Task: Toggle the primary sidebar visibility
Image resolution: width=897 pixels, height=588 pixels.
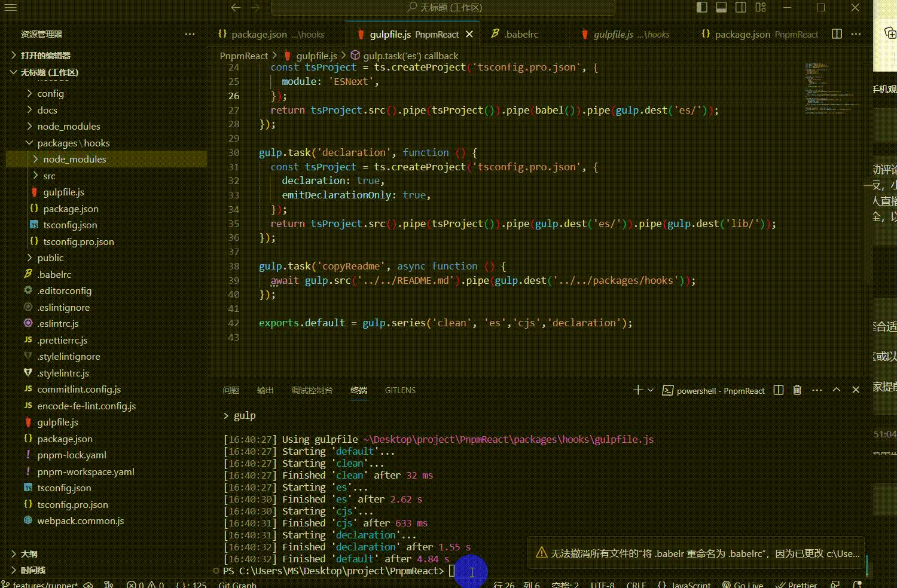Action: [x=702, y=8]
